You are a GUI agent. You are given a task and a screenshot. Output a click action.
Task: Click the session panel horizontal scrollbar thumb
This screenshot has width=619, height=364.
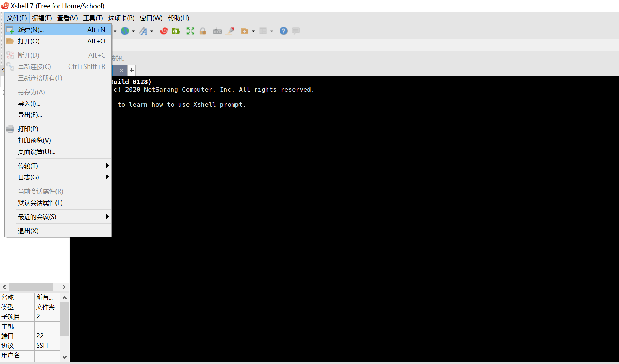pos(31,287)
